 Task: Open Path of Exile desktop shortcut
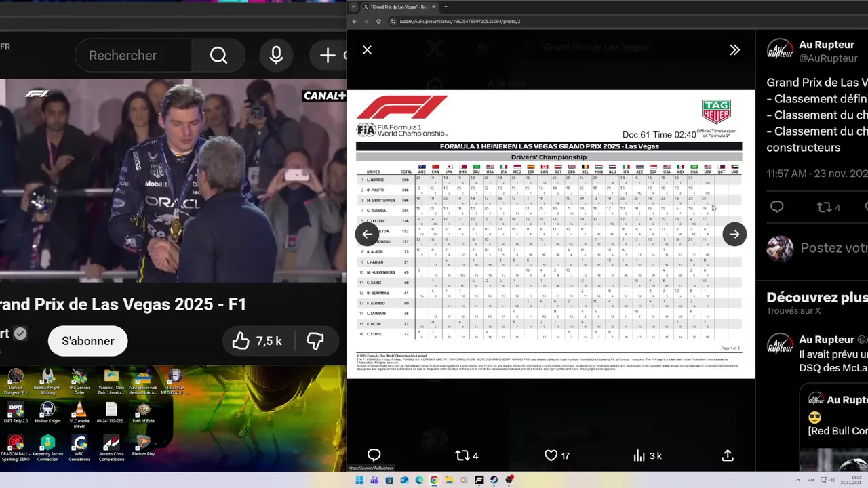143,413
